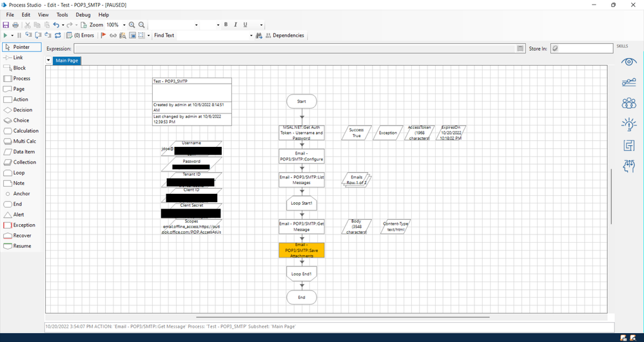Click the red flag breakpoint icon
The width and height of the screenshot is (644, 342).
click(103, 35)
